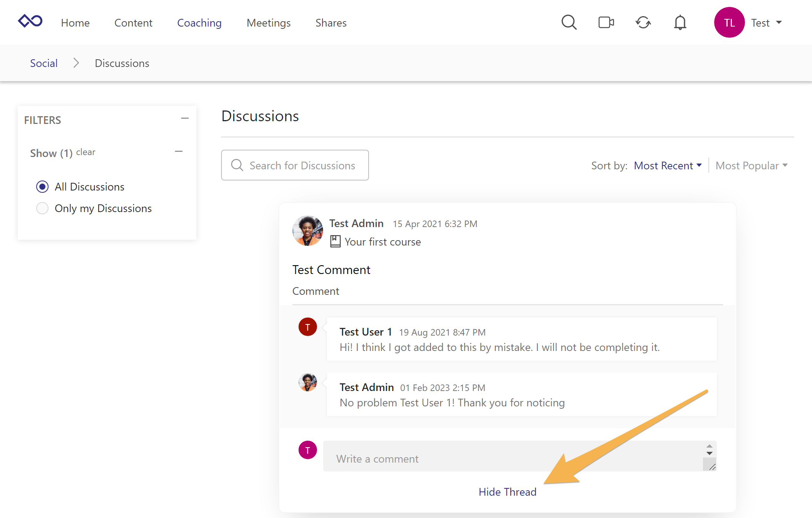The height and width of the screenshot is (518, 812).
Task: Click the infinity logo icon
Action: (30, 21)
